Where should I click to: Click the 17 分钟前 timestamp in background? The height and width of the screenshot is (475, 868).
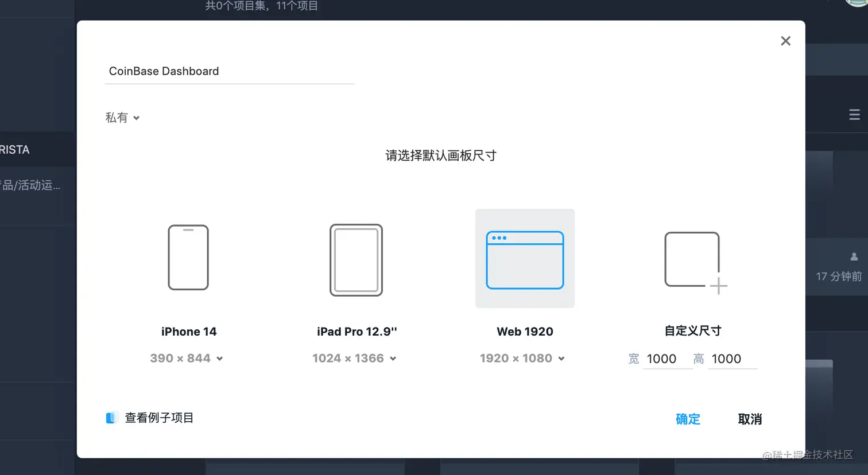pos(839,277)
